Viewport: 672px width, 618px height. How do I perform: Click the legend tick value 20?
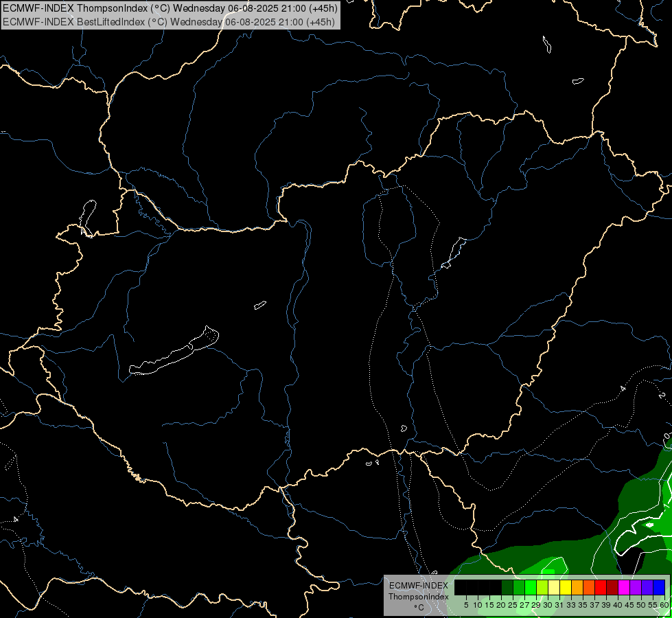501,605
